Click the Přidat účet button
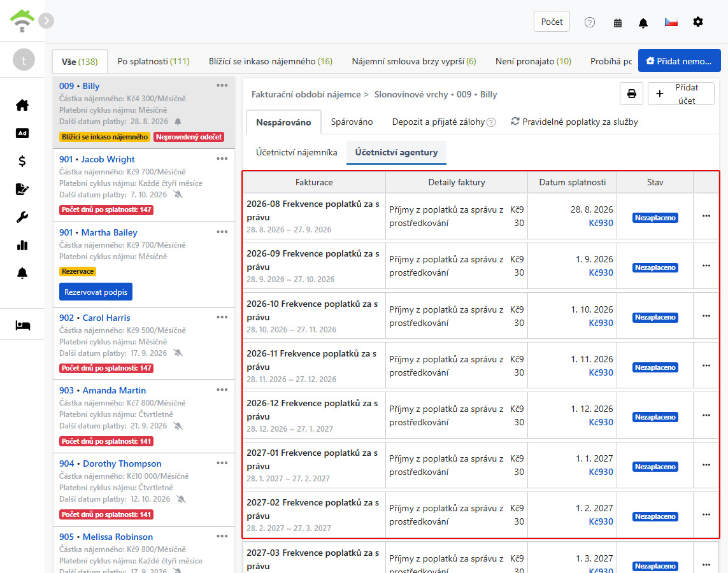728x573 pixels. 681,94
